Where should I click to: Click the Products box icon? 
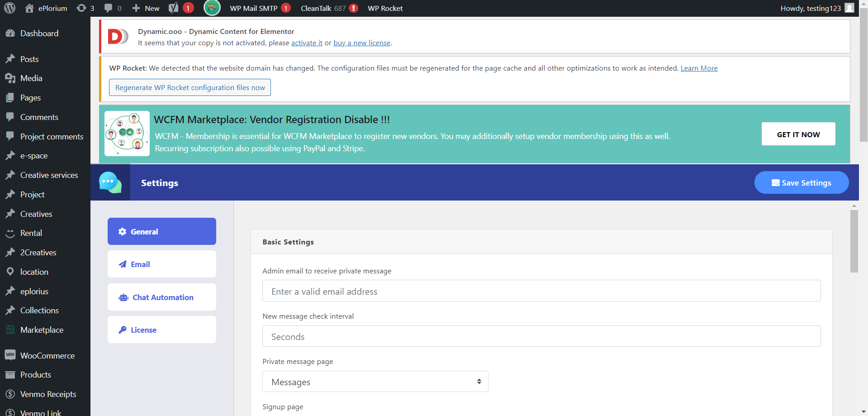pyautogui.click(x=10, y=374)
